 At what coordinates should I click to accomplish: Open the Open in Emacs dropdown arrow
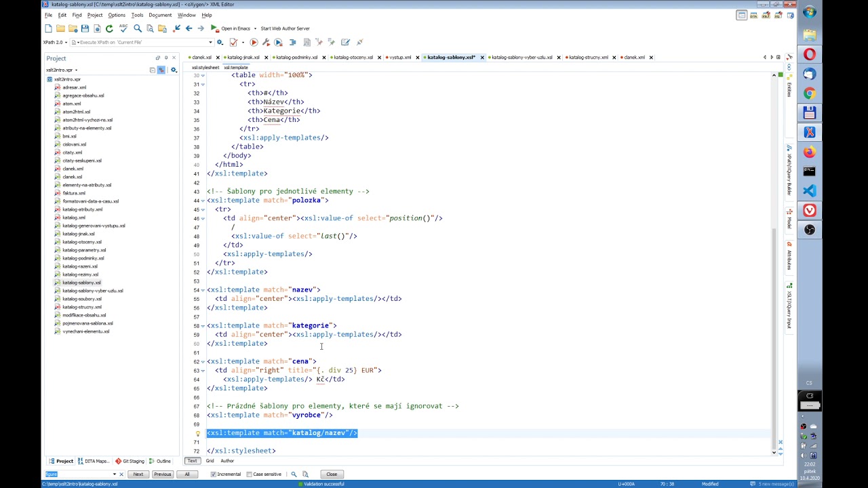[255, 28]
